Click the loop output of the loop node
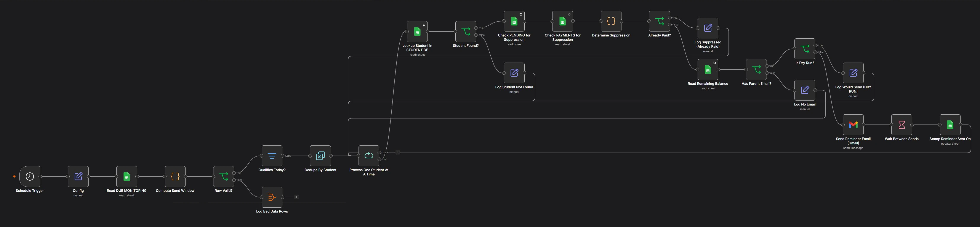Screen dimensions: 980x227 point(379,159)
